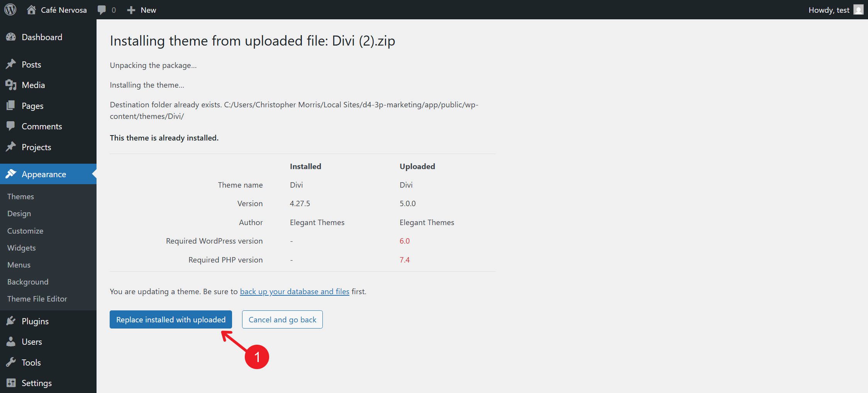This screenshot has width=868, height=393.
Task: Click Replace installed with uploaded
Action: click(170, 319)
